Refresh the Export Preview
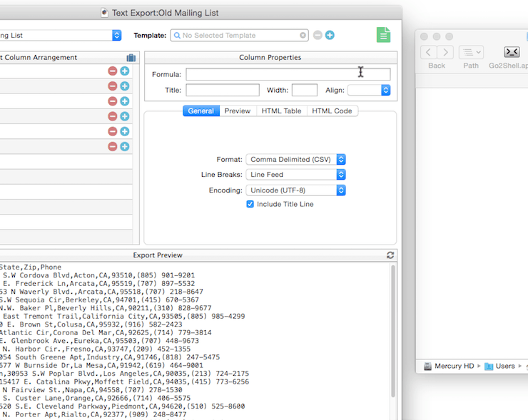The height and width of the screenshot is (420, 528). pos(390,255)
